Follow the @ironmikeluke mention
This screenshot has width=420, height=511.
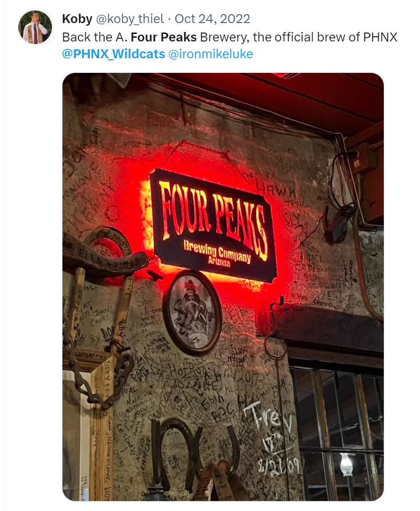click(211, 54)
